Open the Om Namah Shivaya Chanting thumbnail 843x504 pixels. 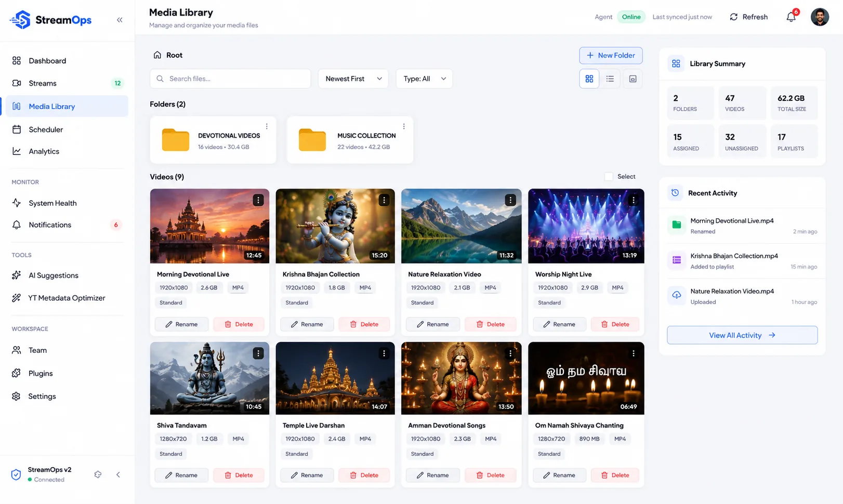point(586,378)
